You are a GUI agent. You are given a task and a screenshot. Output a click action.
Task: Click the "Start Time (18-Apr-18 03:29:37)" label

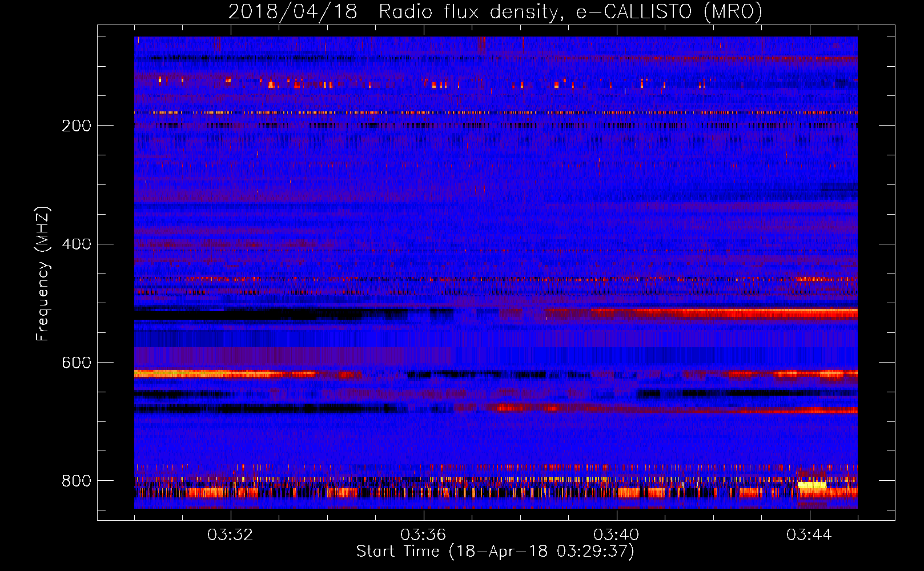click(495, 552)
